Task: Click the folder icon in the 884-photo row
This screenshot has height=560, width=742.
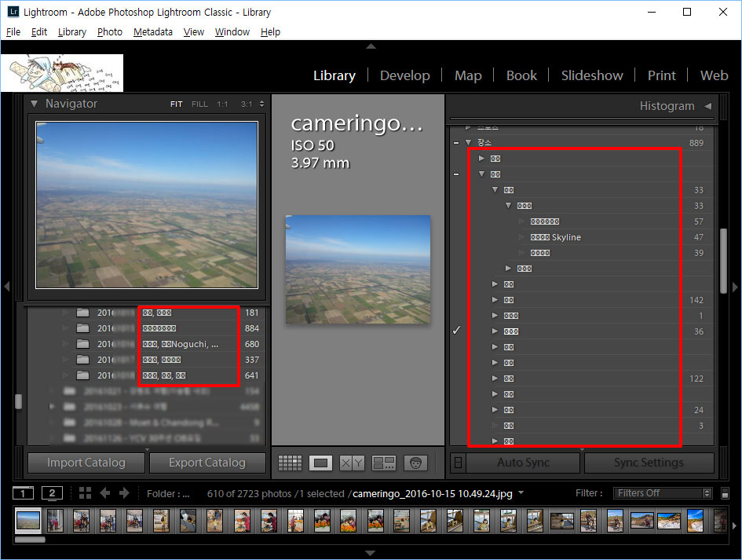Action: click(x=82, y=328)
